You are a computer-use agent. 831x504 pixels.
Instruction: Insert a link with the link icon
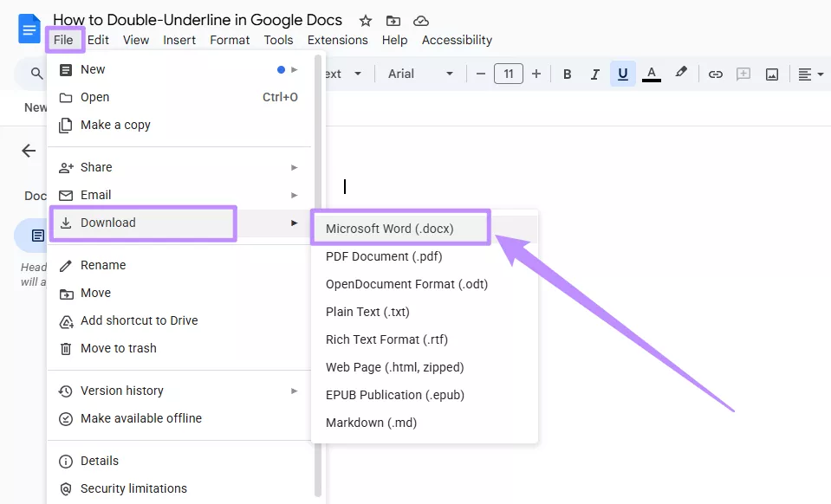tap(715, 74)
